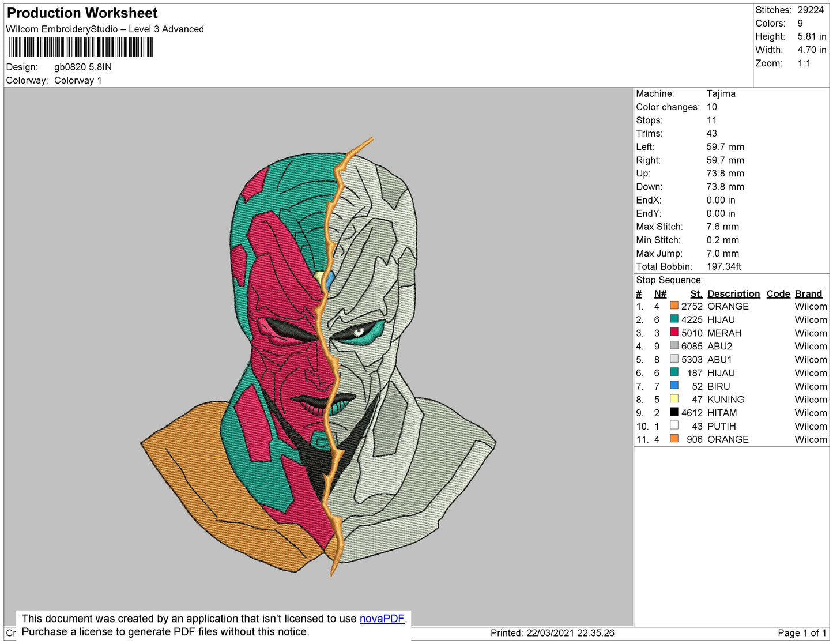The height and width of the screenshot is (644, 833).
Task: Select the yellow KUNING color swatch
Action: 674,398
